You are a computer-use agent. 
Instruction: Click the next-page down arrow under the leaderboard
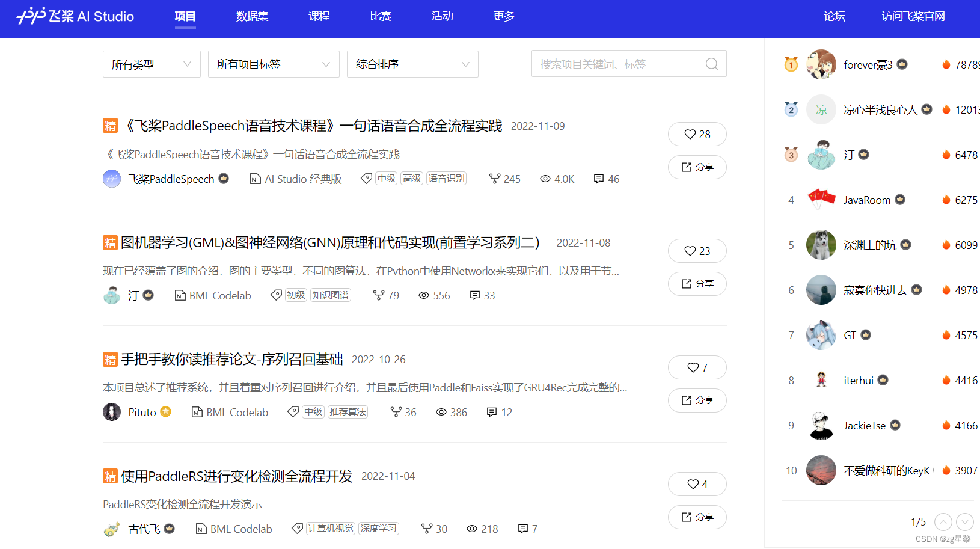(x=964, y=522)
